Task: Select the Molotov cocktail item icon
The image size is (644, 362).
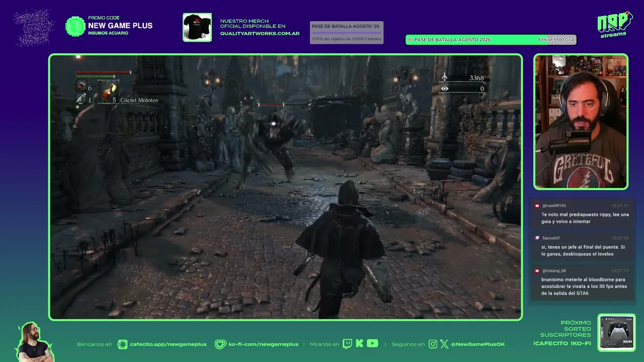Action: click(108, 92)
